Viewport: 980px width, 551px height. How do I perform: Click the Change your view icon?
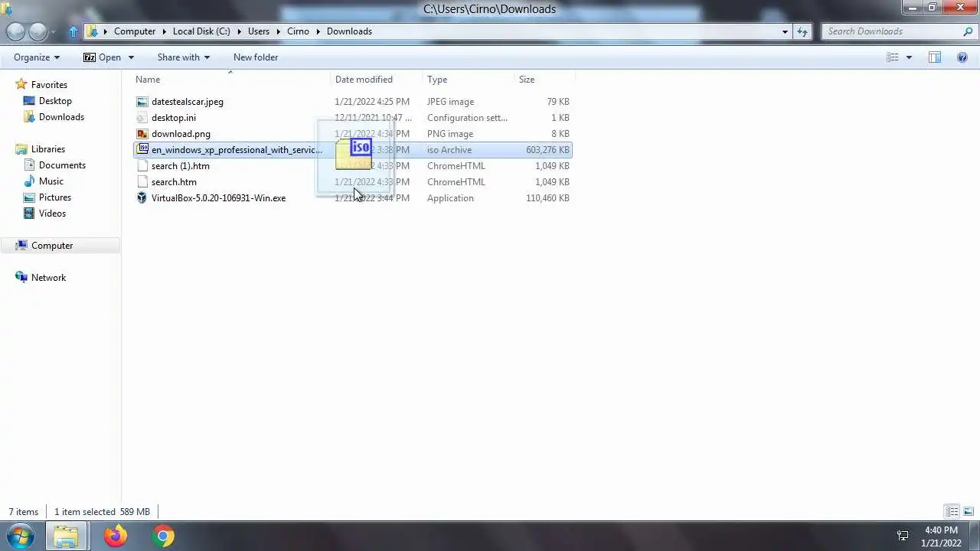893,57
